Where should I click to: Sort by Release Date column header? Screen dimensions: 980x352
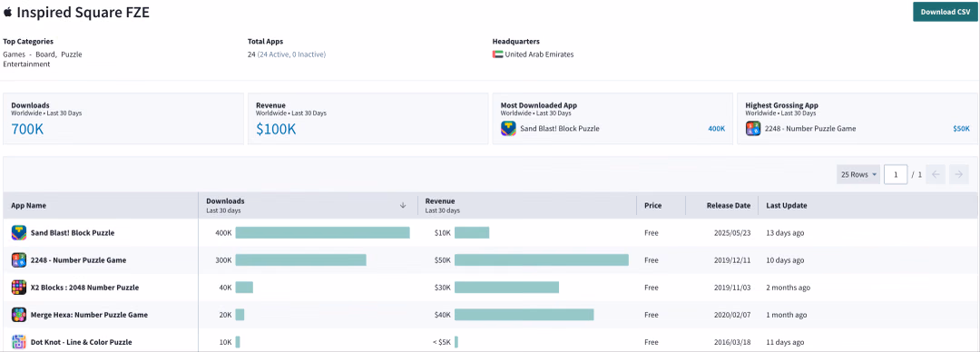pyautogui.click(x=729, y=205)
